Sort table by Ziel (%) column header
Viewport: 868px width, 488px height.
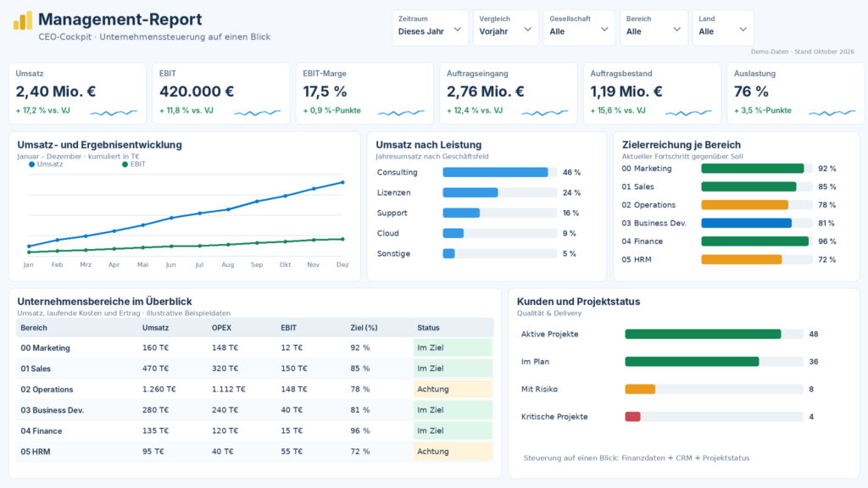pyautogui.click(x=364, y=328)
